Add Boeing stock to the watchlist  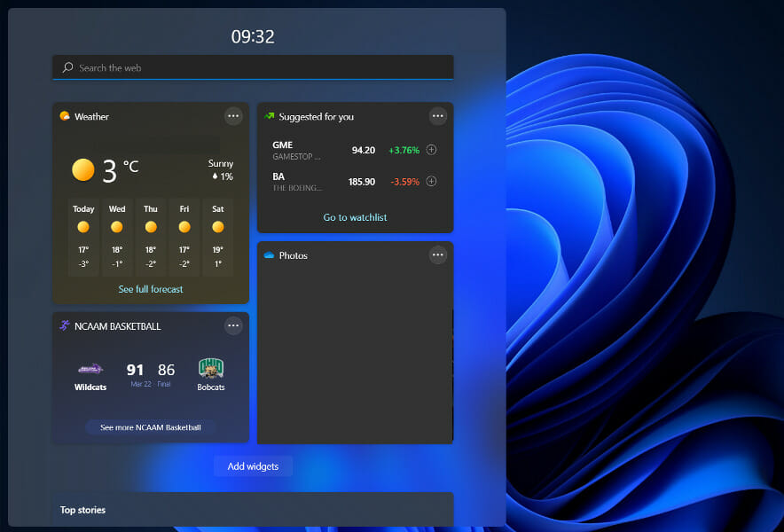(x=431, y=181)
